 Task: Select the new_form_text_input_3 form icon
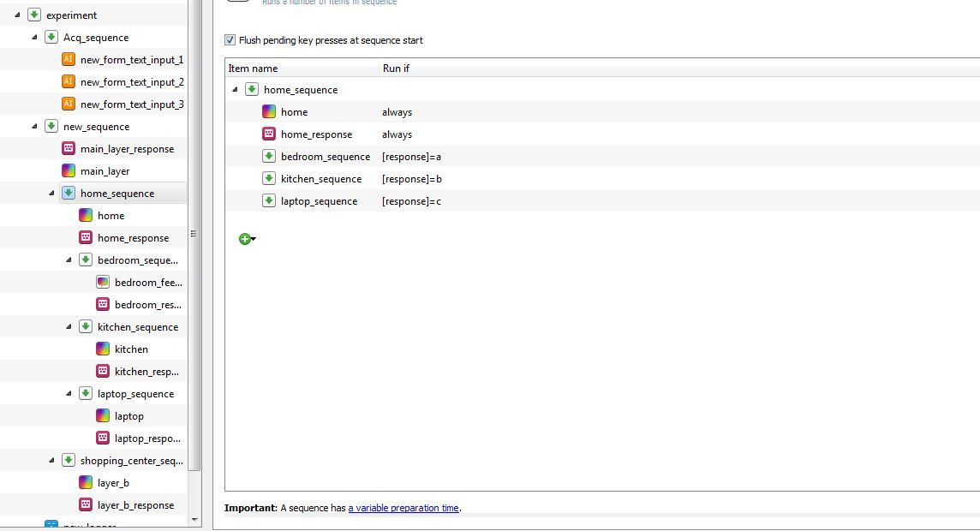[69, 104]
